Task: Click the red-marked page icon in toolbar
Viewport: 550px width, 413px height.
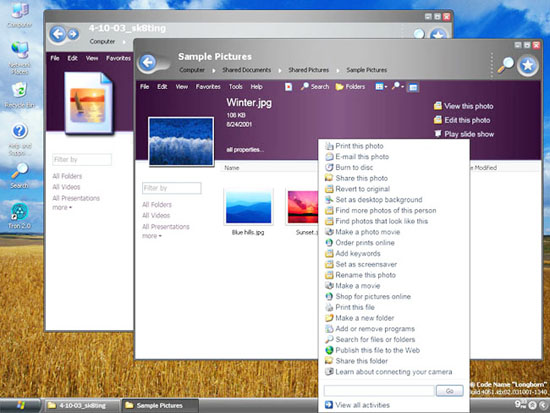Action: pyautogui.click(x=288, y=87)
